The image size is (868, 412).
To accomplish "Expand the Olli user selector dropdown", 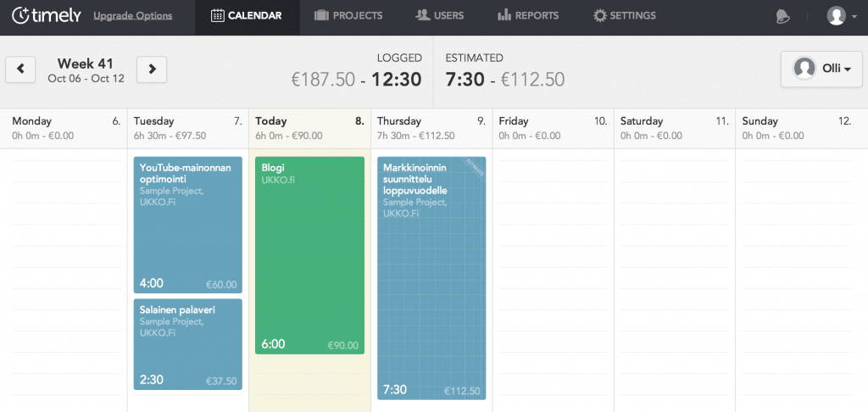I will (821, 69).
